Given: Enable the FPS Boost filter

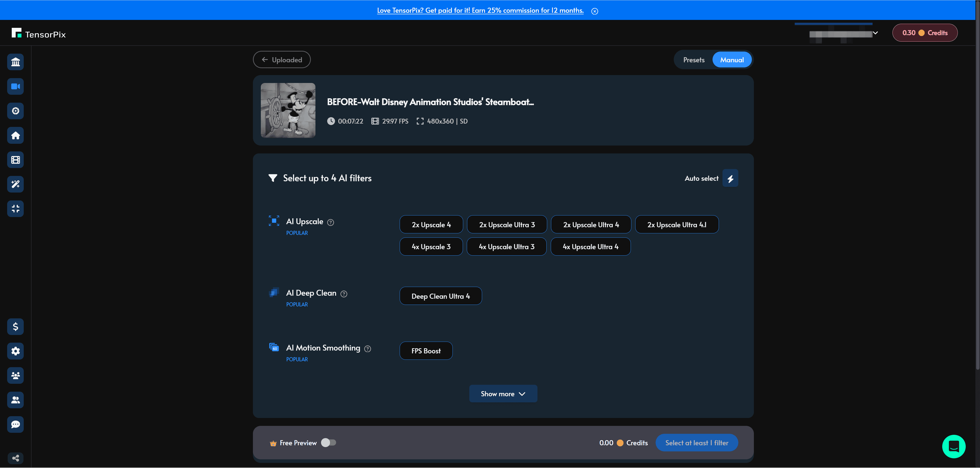Looking at the screenshot, I should 426,351.
